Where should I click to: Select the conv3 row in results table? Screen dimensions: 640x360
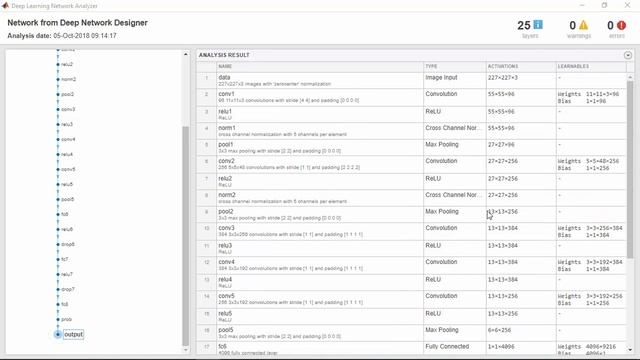(x=411, y=231)
